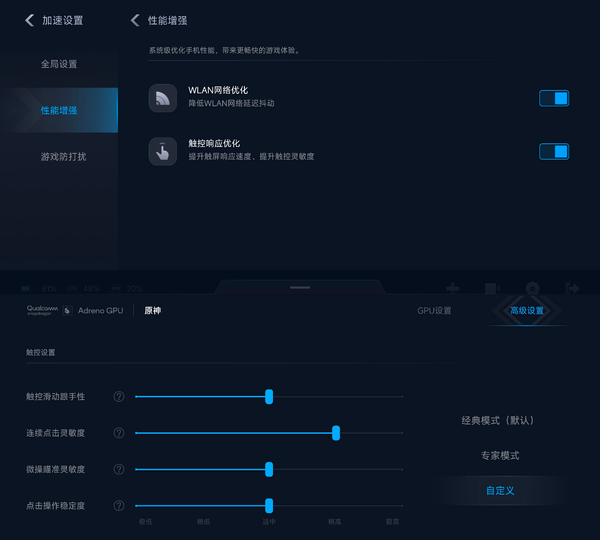
Task: Open help for 触控滑动跟手性
Action: [119, 396]
